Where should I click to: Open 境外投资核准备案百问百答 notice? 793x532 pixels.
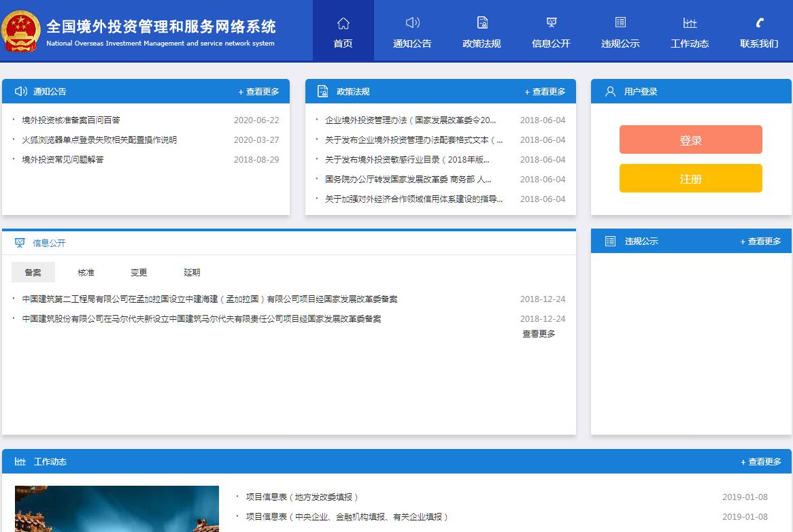coord(71,120)
